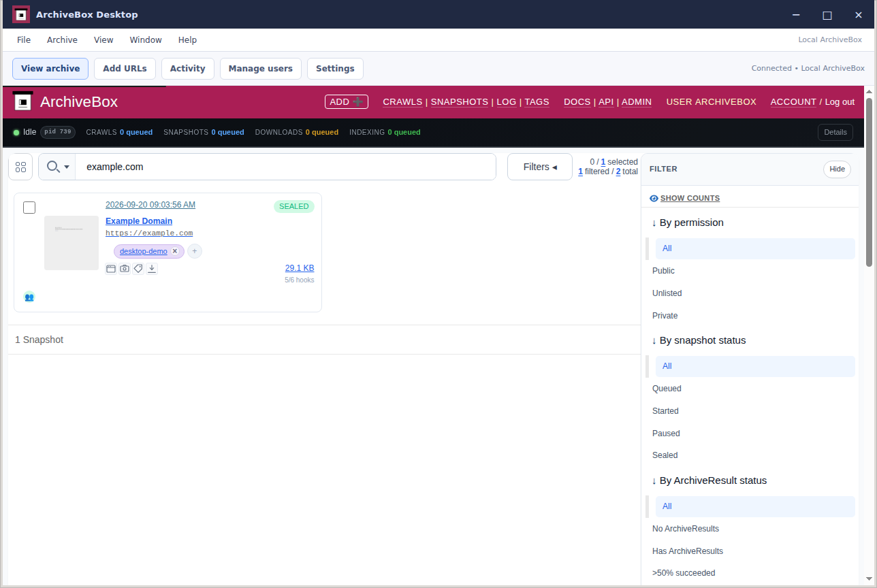This screenshot has height=588, width=877.
Task: Click the Example Domain snapshot thumbnail
Action: [x=71, y=243]
